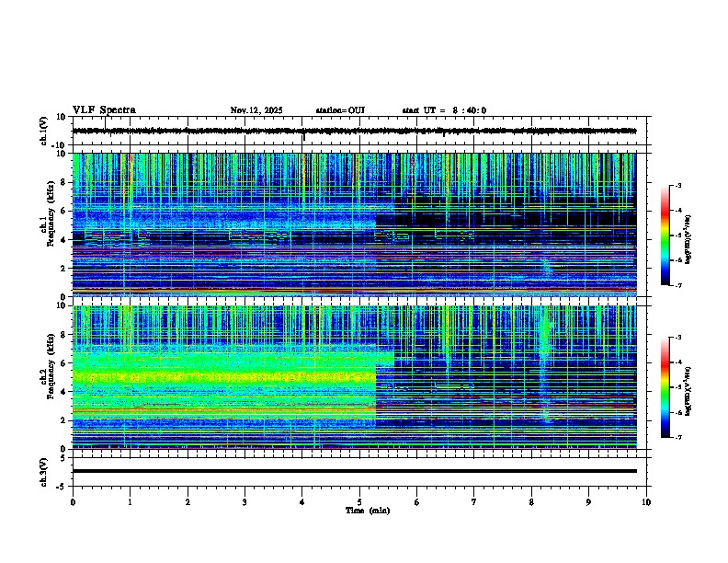Click the date "Nov.12, 2025"
Image resolution: width=728 pixels, height=563 pixels.
256,110
